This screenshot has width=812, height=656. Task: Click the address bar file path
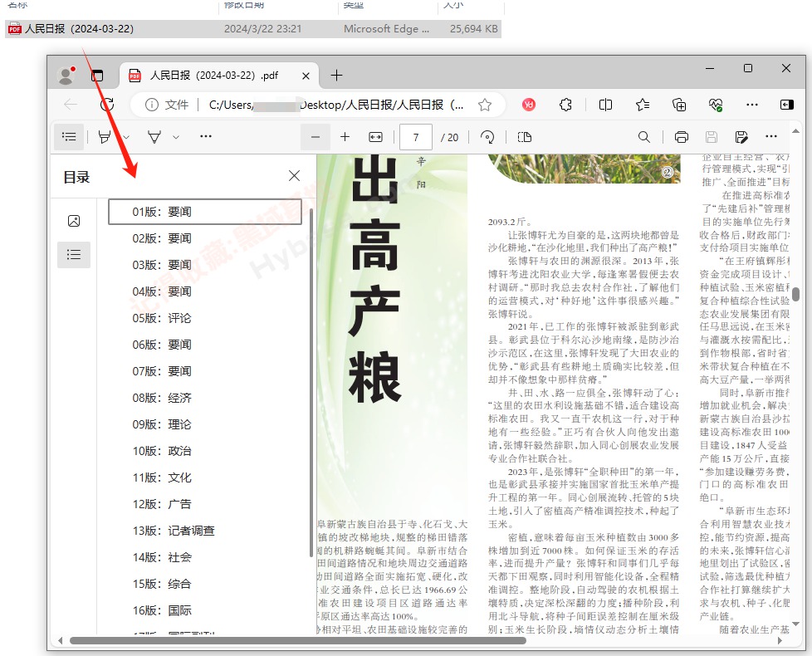click(336, 105)
